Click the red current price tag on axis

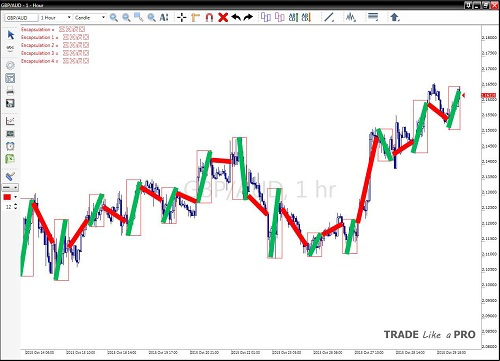tap(489, 96)
